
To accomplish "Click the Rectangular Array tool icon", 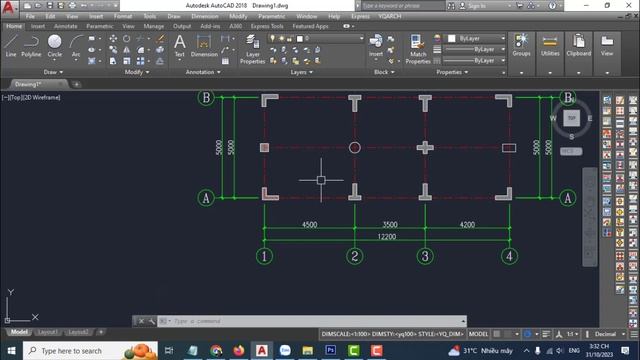I will point(140,61).
